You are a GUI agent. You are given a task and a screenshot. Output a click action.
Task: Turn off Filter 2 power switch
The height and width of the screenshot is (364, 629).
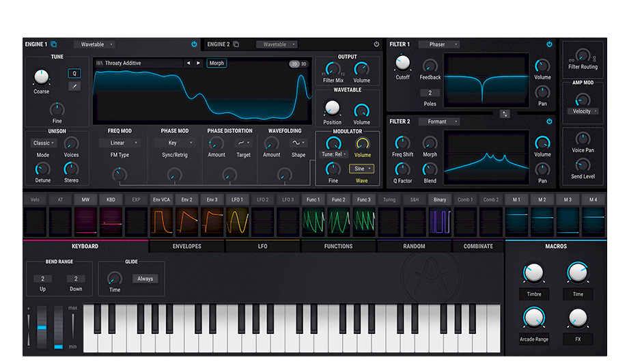click(549, 122)
